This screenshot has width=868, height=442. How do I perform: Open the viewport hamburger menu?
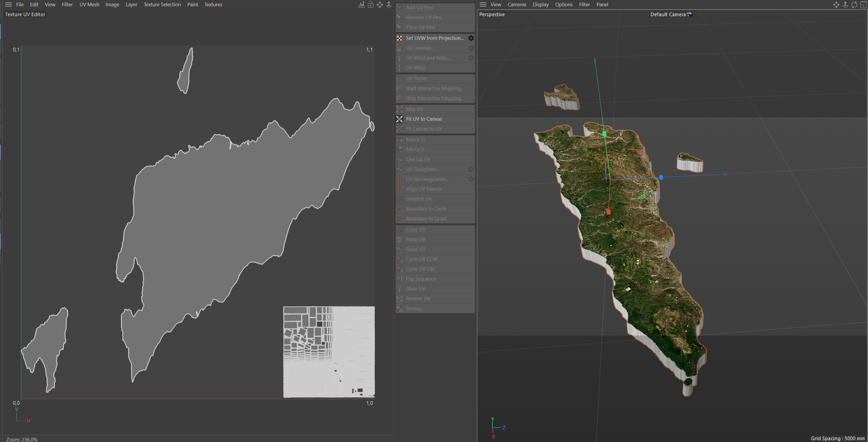pyautogui.click(x=483, y=4)
